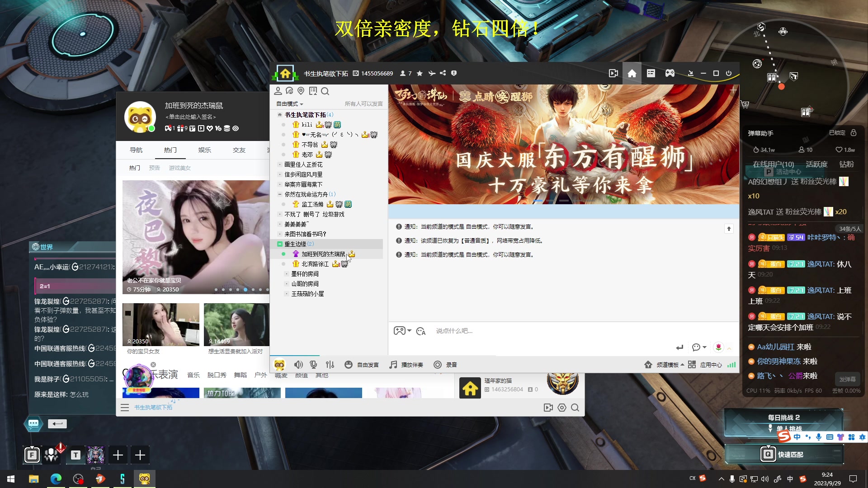This screenshot has height=488, width=868.
Task: Open 应用中心 app center
Action: click(705, 365)
